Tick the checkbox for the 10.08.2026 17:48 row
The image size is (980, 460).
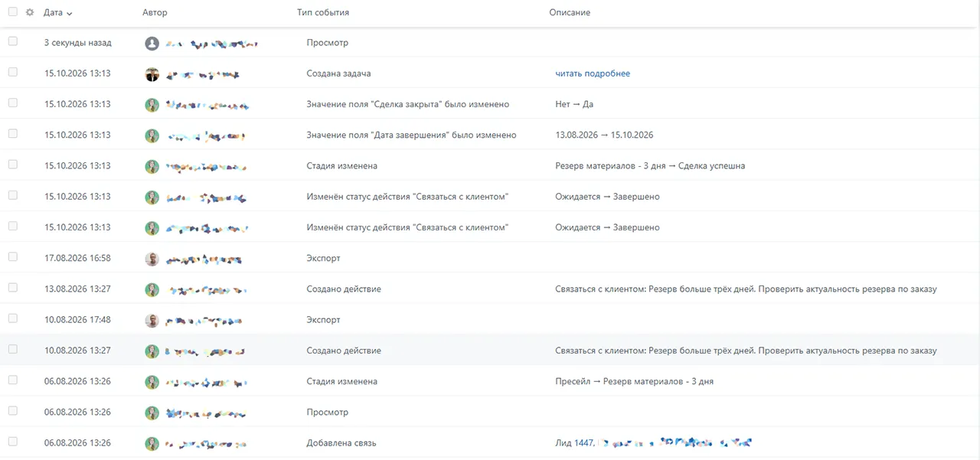[x=13, y=318]
